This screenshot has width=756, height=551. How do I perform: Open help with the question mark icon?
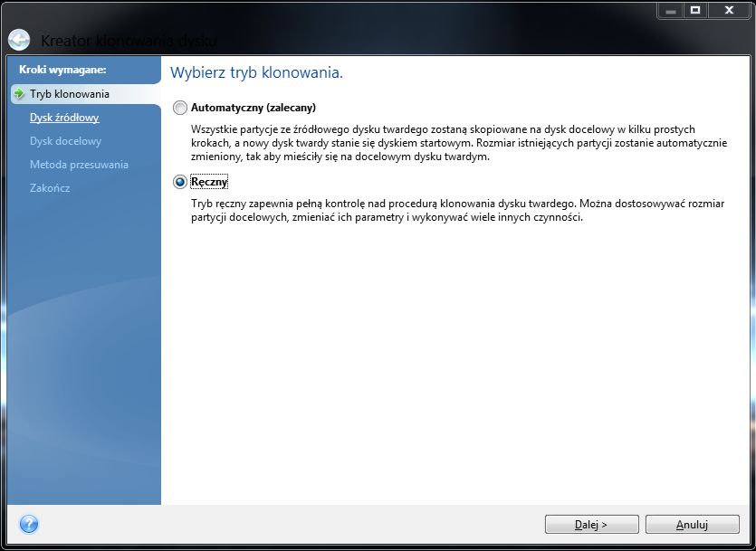click(x=28, y=524)
